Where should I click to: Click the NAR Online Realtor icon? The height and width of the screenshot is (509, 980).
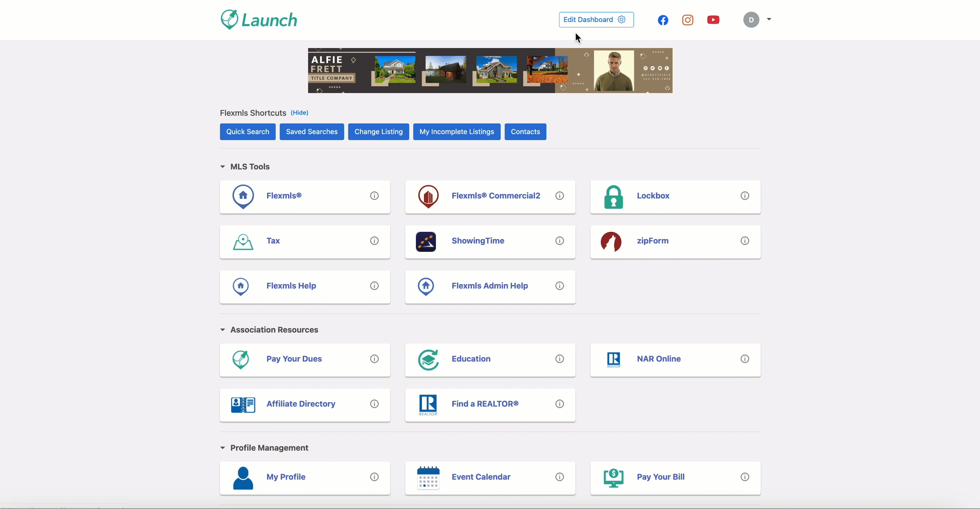click(x=614, y=360)
